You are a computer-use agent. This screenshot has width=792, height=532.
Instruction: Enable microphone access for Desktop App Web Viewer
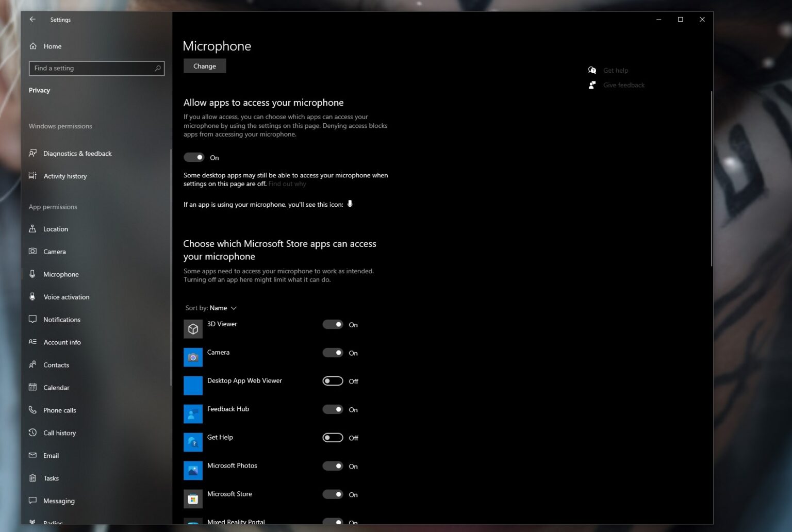[x=333, y=381]
